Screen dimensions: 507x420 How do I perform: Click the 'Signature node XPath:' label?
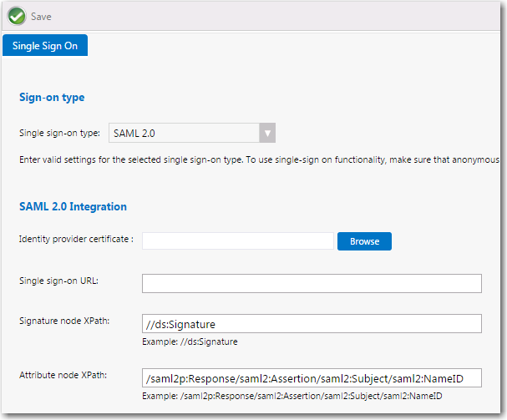coord(63,321)
